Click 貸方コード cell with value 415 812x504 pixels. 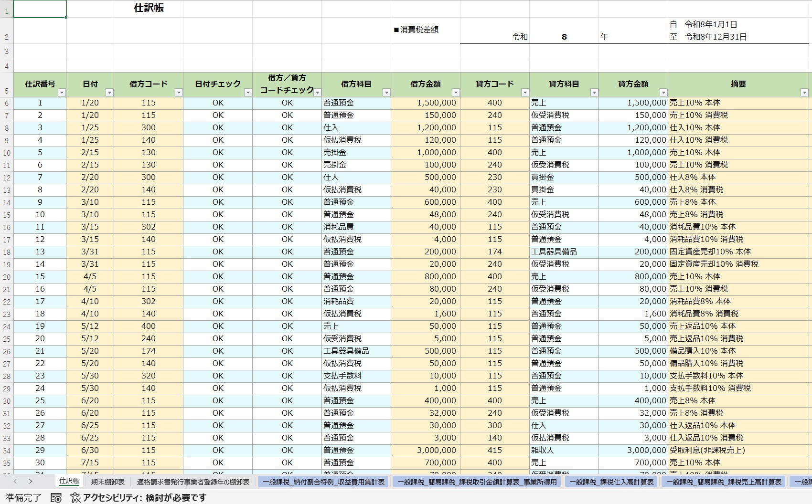(x=495, y=450)
